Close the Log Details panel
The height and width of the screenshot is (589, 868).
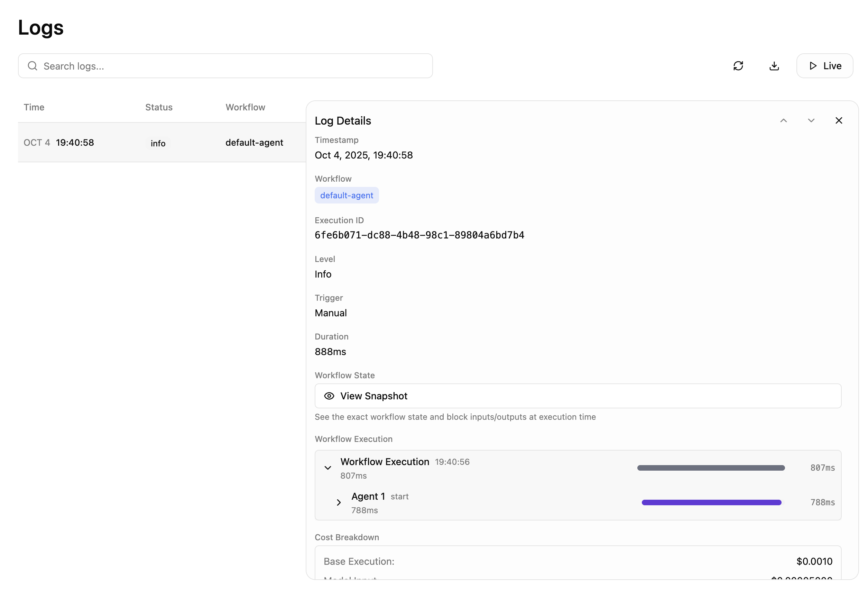click(839, 120)
